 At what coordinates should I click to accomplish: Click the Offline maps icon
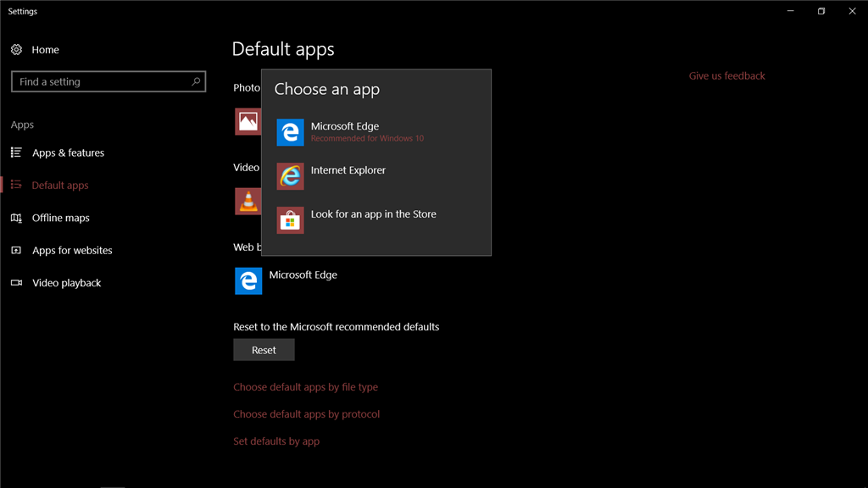tap(17, 218)
